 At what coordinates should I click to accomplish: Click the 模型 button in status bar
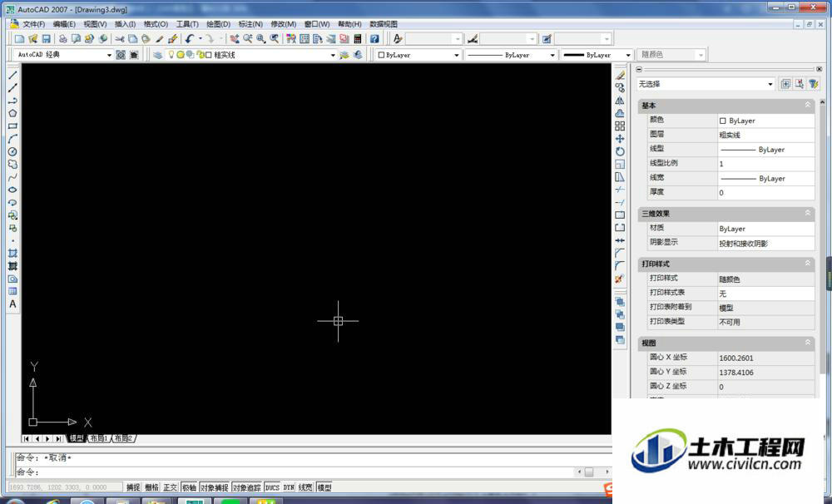point(324,487)
